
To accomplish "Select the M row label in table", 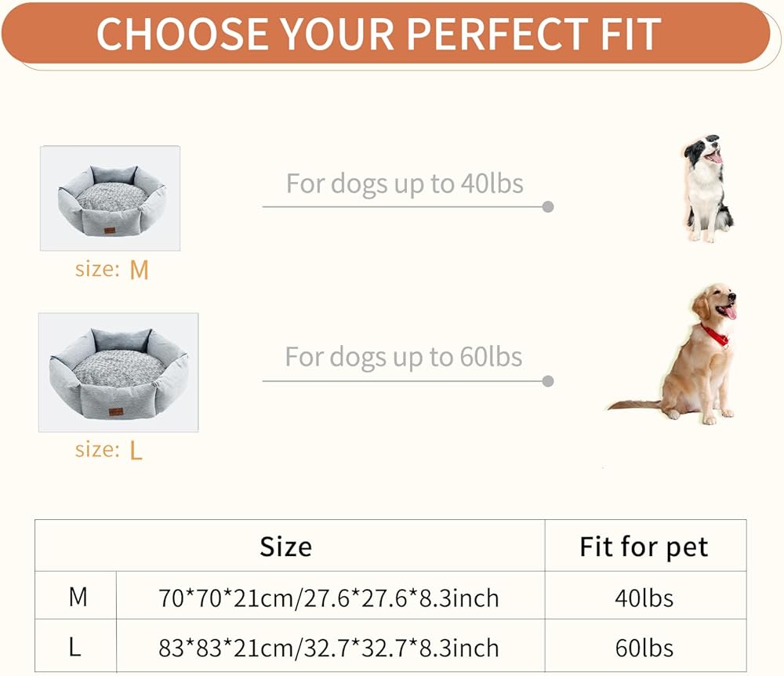I will click(x=78, y=598).
